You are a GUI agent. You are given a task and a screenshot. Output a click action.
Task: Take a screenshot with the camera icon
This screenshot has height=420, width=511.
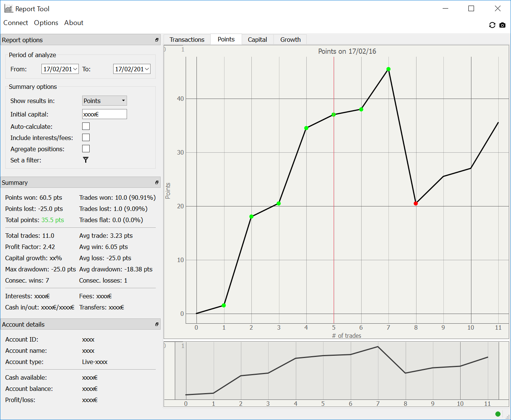pyautogui.click(x=502, y=25)
